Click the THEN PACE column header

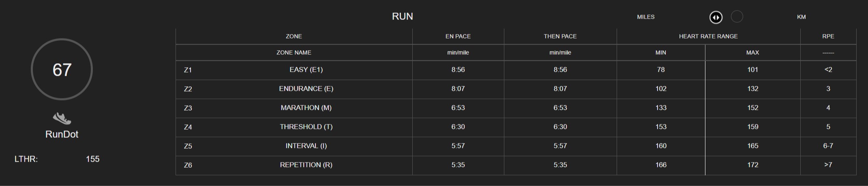[x=560, y=36]
